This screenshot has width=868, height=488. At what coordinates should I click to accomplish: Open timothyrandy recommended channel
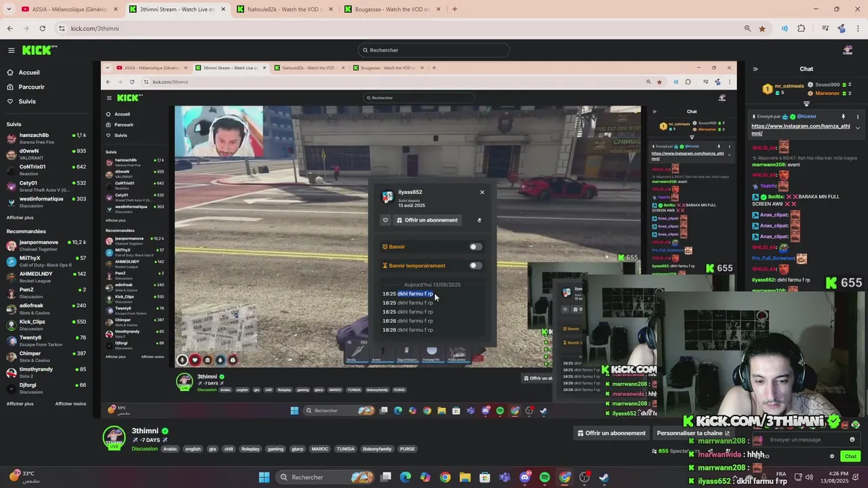[46, 372]
